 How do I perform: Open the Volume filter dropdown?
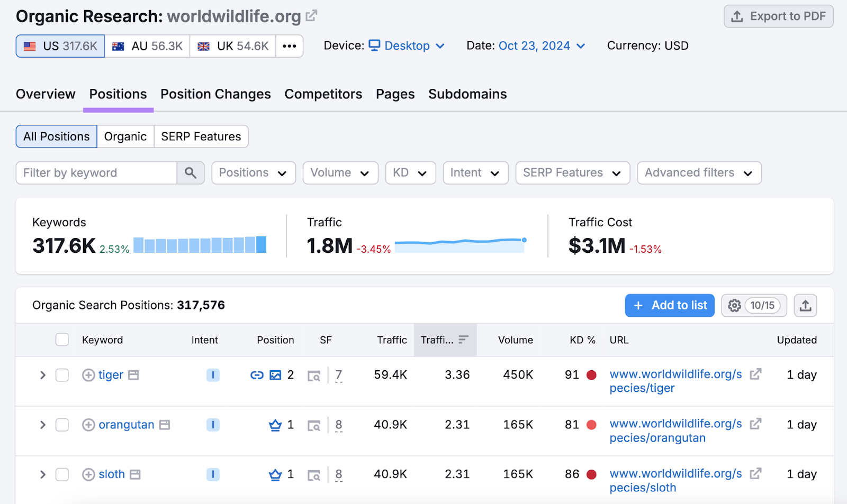(340, 173)
